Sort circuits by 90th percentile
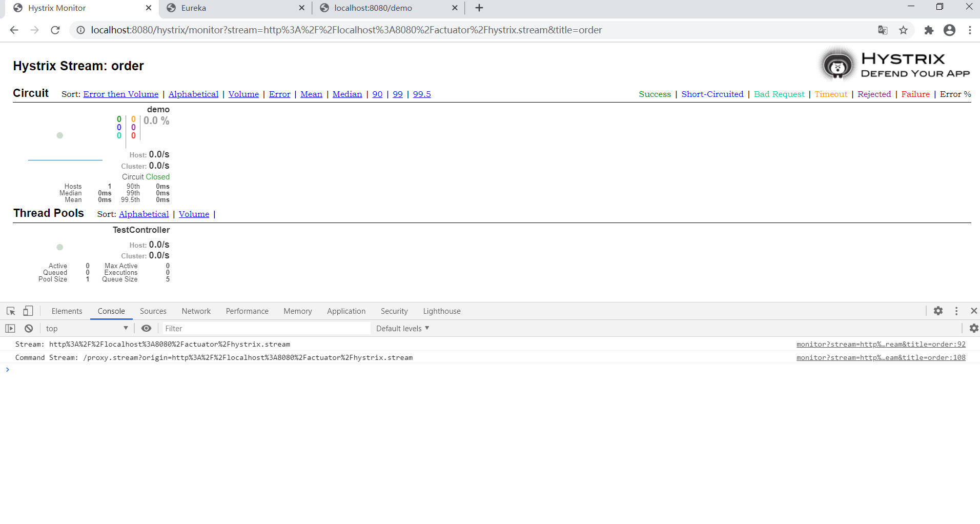Screen dimensions: 980x524 [377, 94]
